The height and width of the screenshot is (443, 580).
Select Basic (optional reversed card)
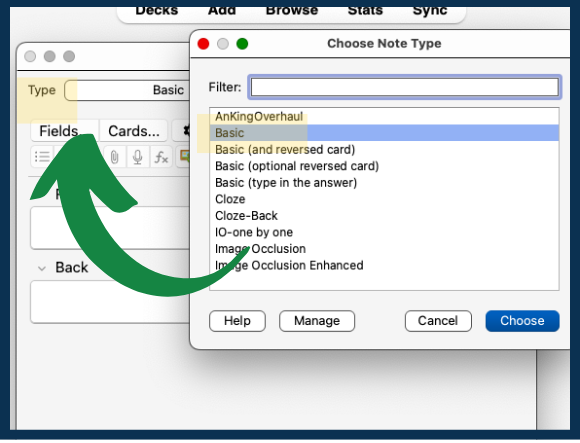[x=384, y=166]
